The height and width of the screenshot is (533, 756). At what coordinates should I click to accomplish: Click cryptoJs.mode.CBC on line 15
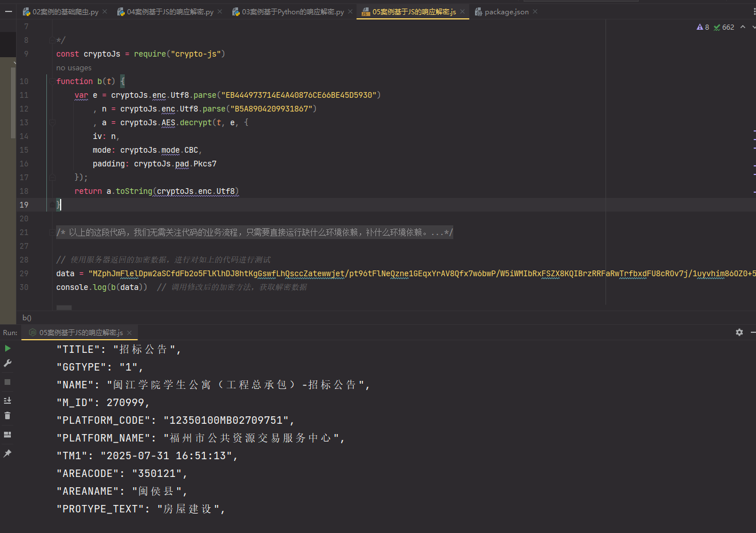159,150
